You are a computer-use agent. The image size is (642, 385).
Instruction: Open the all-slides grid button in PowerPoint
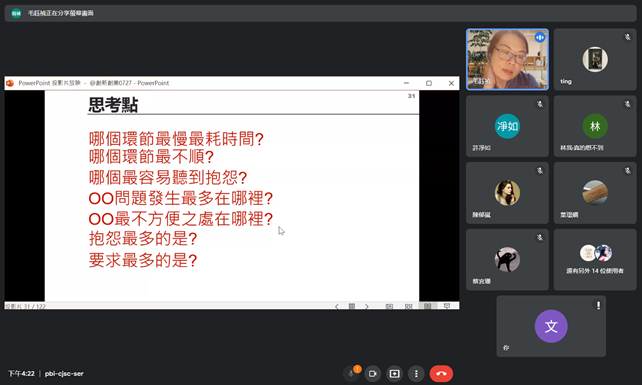coord(352,306)
